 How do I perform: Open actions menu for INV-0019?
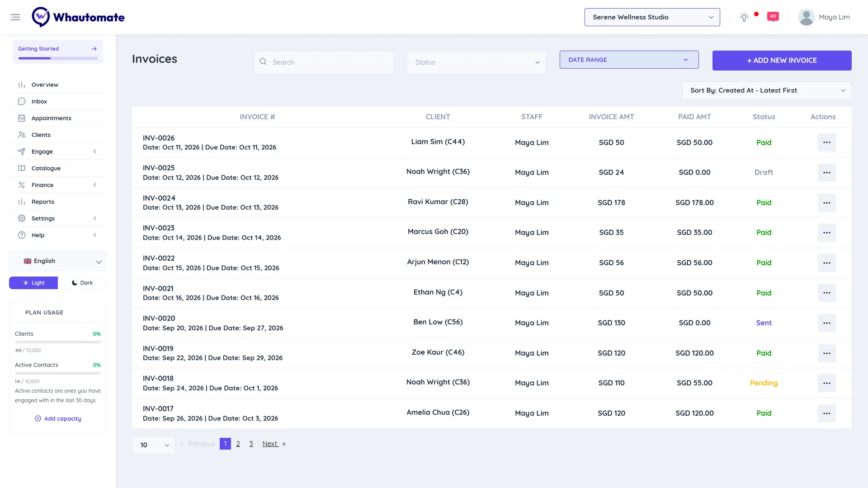[x=827, y=353]
